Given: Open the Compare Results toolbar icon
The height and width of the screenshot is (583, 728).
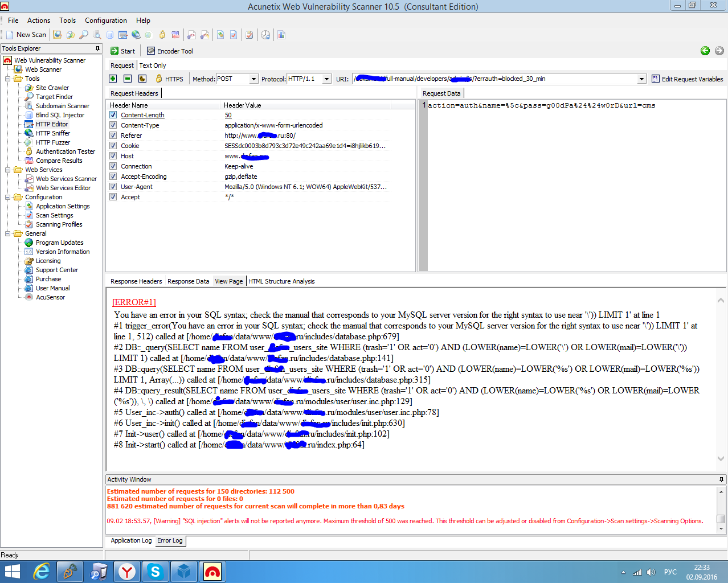Looking at the screenshot, I should (x=175, y=35).
